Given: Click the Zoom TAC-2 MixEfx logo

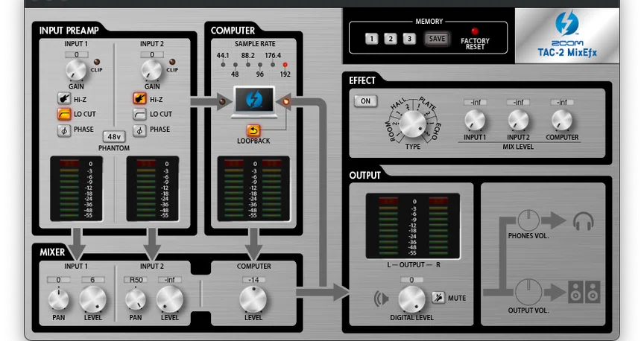Looking at the screenshot, I should point(567,36).
